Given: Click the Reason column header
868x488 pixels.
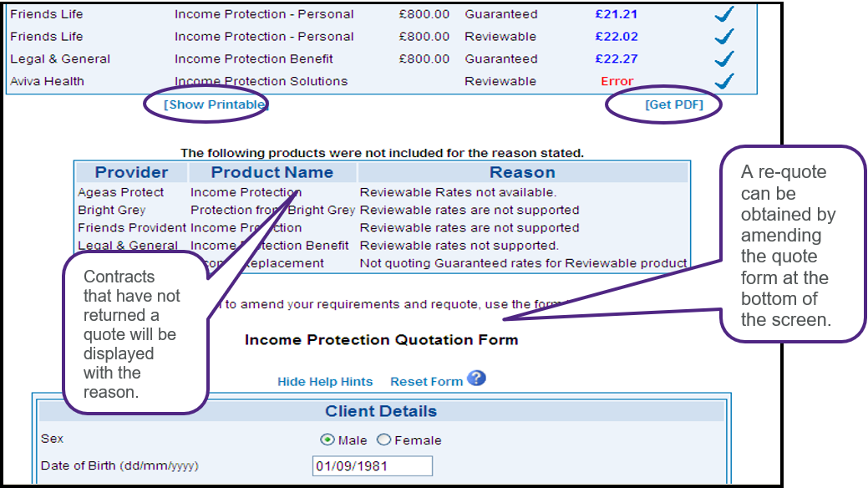Looking at the screenshot, I should [522, 172].
